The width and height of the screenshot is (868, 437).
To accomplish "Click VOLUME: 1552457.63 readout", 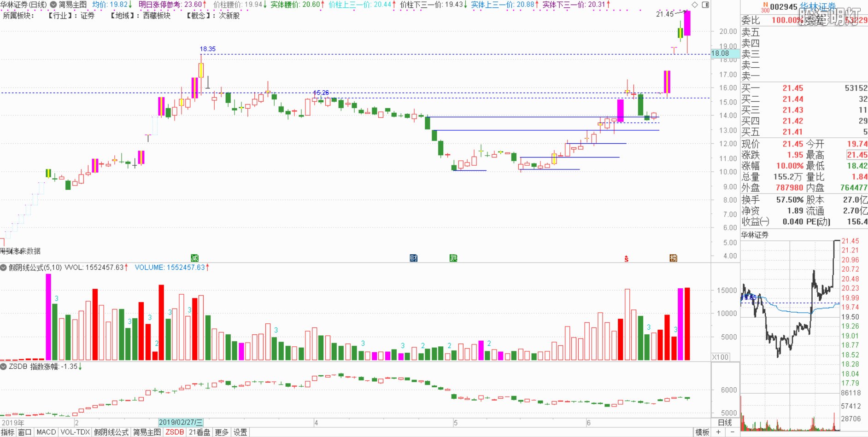I will 172,268.
